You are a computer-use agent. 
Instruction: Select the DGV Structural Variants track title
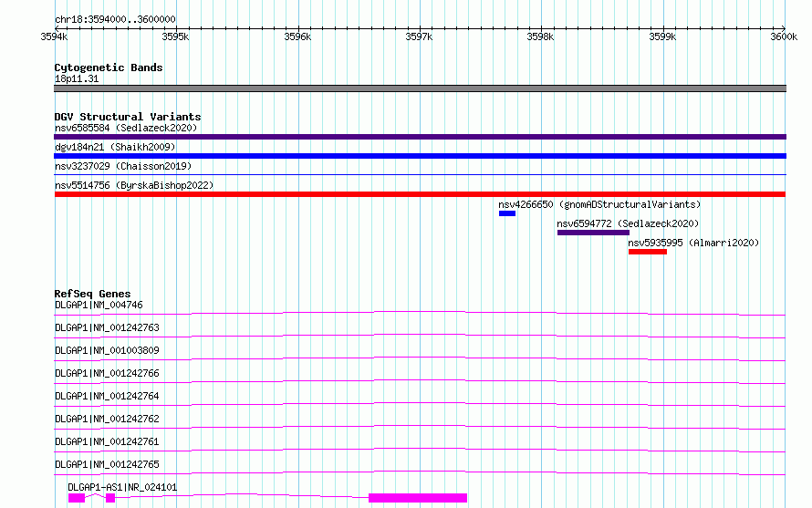(128, 117)
